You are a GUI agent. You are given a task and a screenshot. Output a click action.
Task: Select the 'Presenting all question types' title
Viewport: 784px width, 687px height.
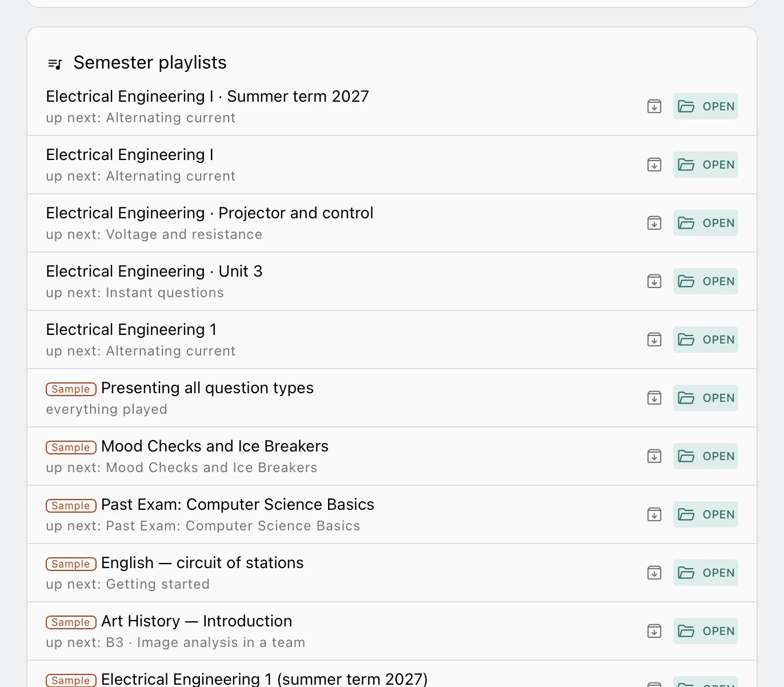(207, 388)
